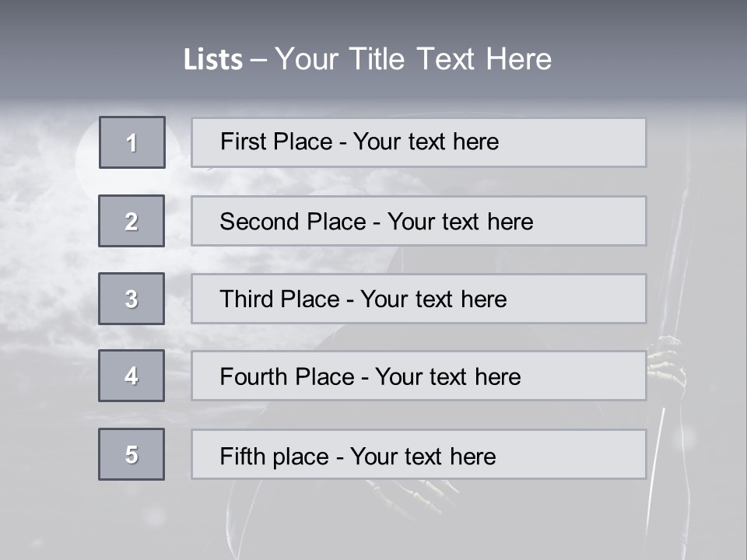Select the Your Title Text Here heading

coord(413,59)
